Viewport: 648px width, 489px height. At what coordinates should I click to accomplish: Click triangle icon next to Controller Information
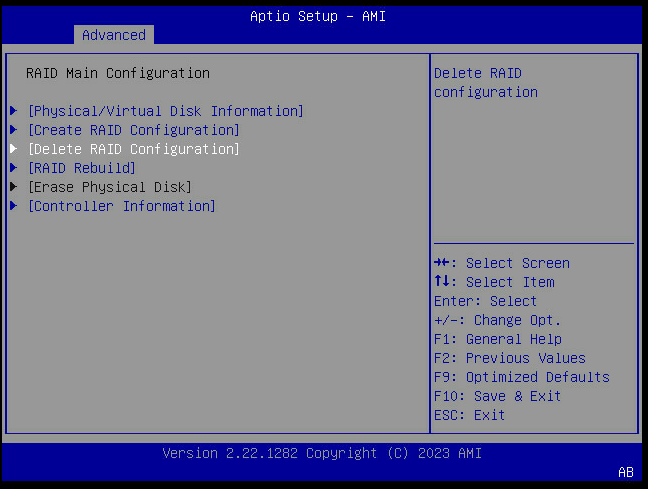click(x=14, y=205)
